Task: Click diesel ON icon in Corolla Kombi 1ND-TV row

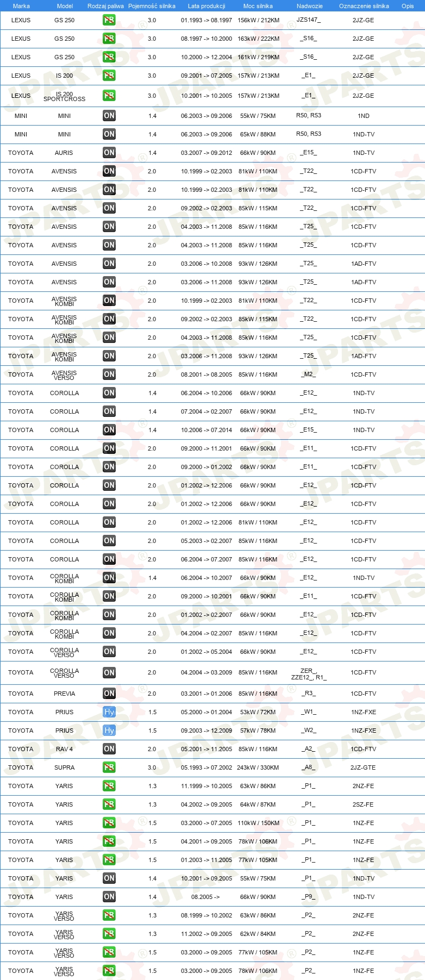Action: tap(109, 578)
